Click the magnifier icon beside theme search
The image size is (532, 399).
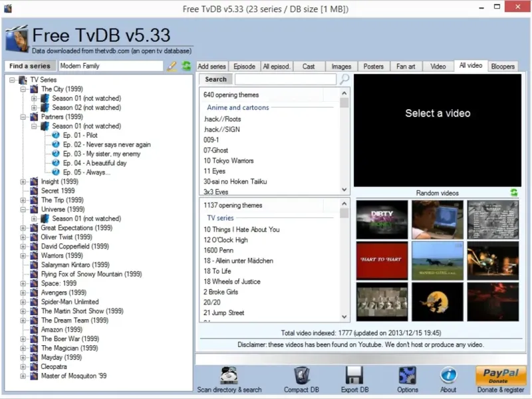[x=344, y=79]
